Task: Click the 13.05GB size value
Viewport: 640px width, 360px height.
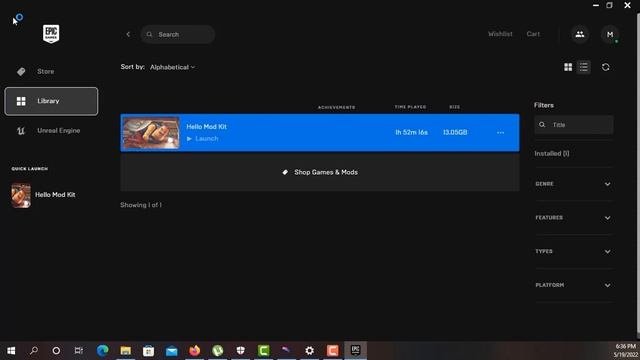Action: tap(455, 132)
